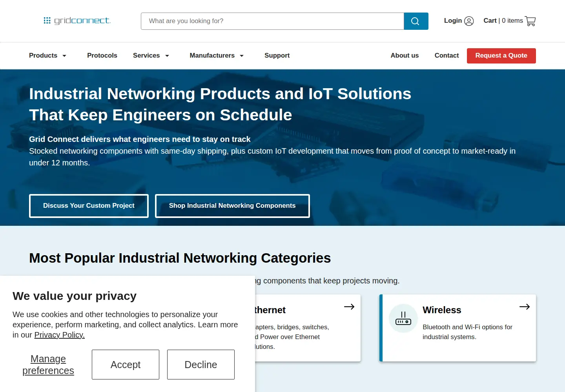The height and width of the screenshot is (392, 565).
Task: Click the Request a Quote button
Action: [x=501, y=56]
